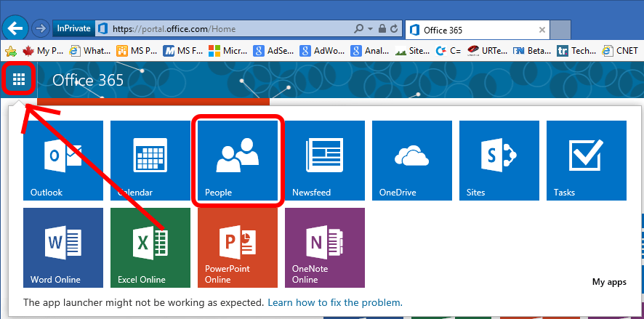Open the Newsfeed tile
Image resolution: width=644 pixels, height=319 pixels.
coord(325,161)
